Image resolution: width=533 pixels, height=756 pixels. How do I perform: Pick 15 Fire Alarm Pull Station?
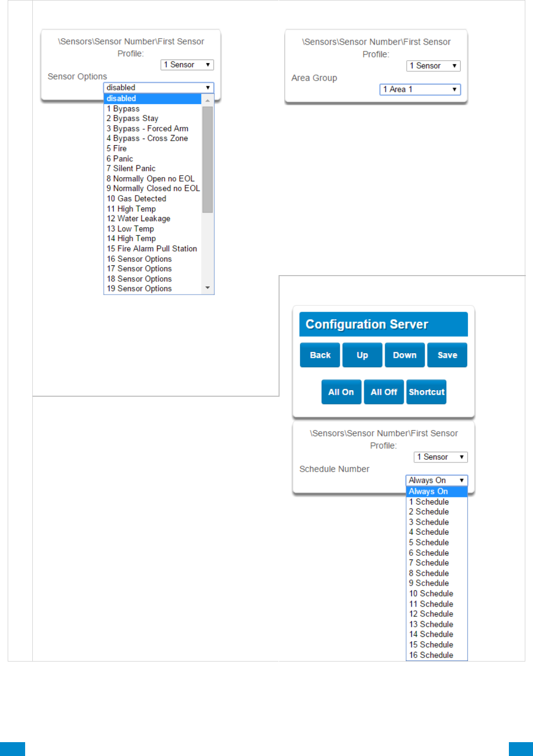152,249
